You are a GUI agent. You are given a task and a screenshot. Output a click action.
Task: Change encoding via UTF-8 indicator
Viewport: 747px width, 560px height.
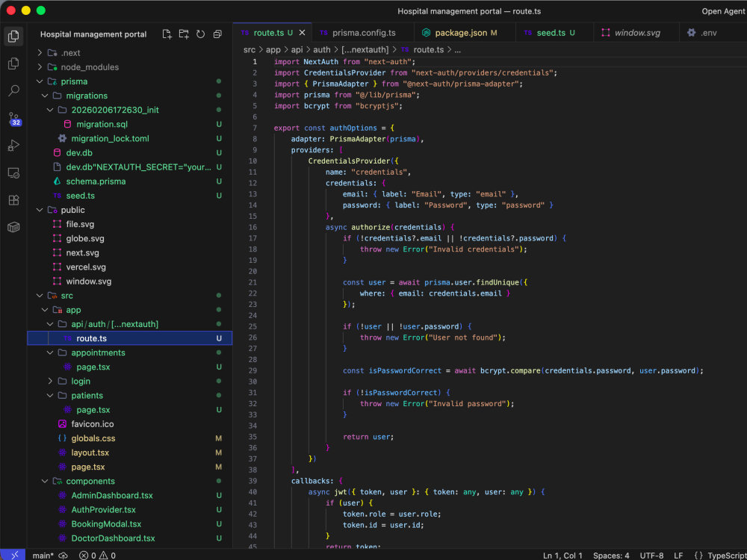[x=651, y=556]
